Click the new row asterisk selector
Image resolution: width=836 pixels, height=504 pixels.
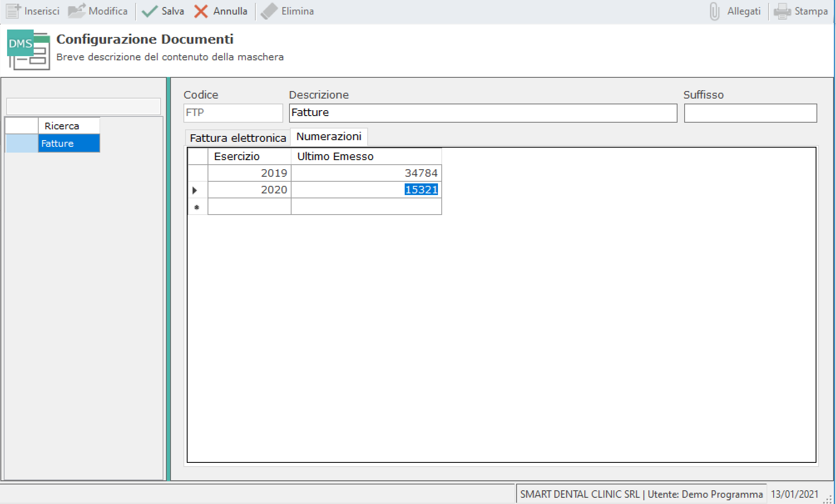[197, 207]
